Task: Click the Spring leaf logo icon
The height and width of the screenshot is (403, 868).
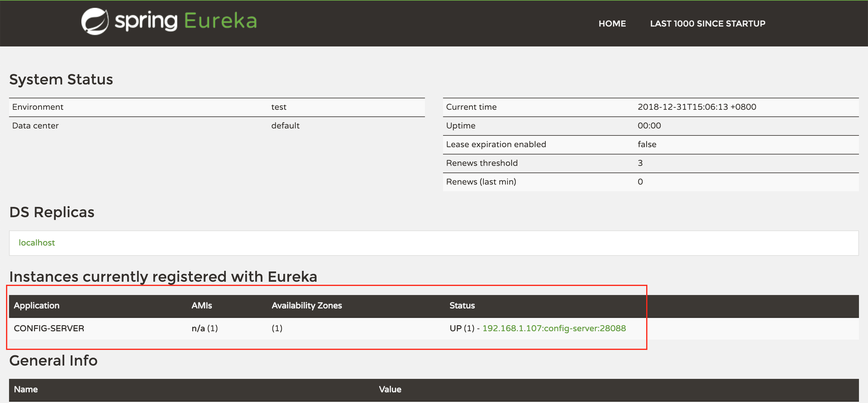Action: (x=95, y=21)
